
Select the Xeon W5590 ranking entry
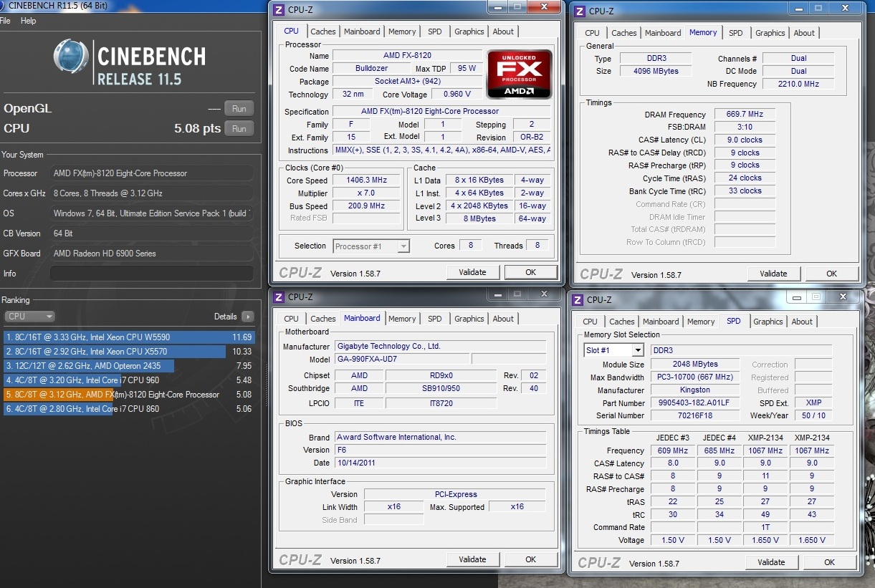(129, 337)
